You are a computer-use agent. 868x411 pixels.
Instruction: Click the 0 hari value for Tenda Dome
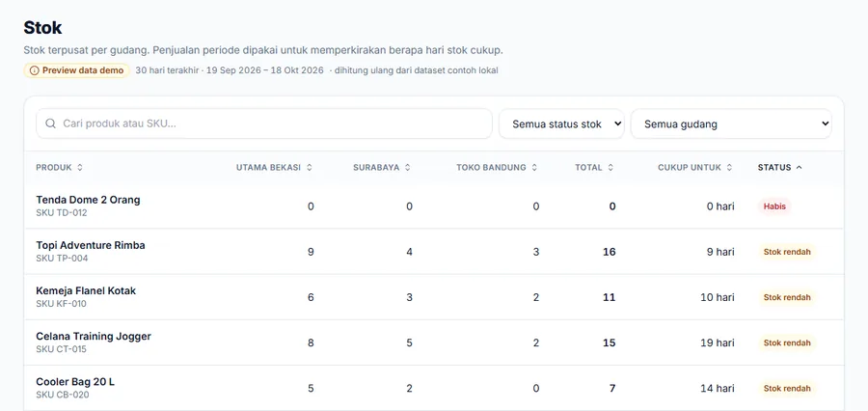point(720,206)
